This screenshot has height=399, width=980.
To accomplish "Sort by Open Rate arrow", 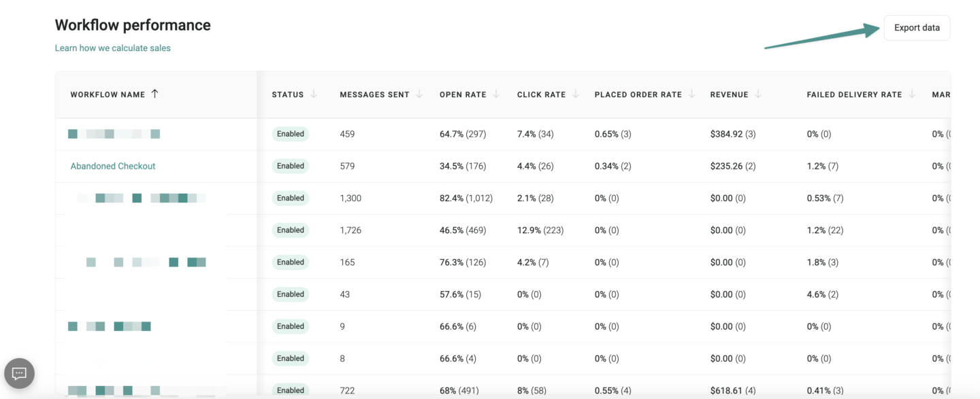I will coord(496,94).
